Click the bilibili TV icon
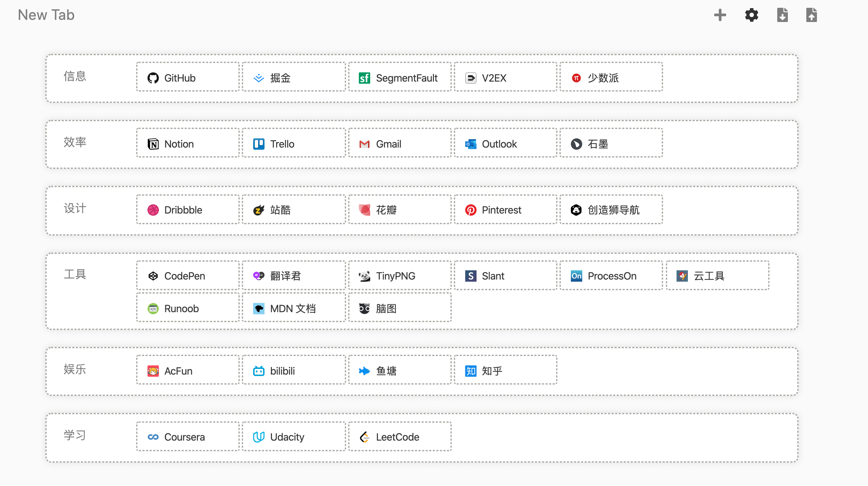 258,371
